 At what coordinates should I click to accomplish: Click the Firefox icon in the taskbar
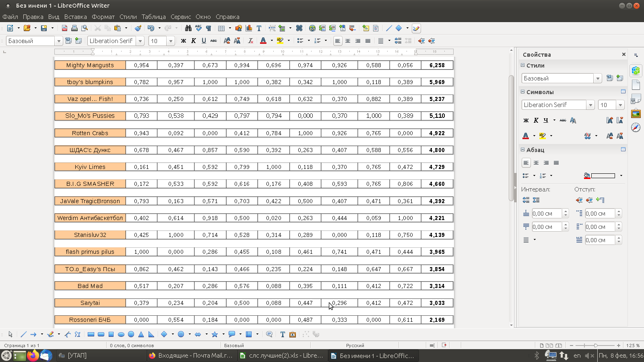(33, 356)
